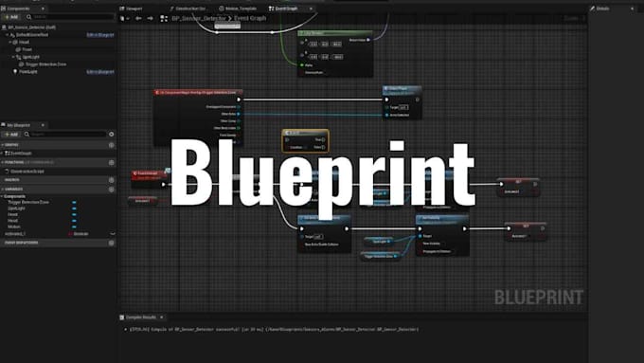Click Edit in Blueprint link for PointLight
The width and height of the screenshot is (644, 363).
(100, 72)
